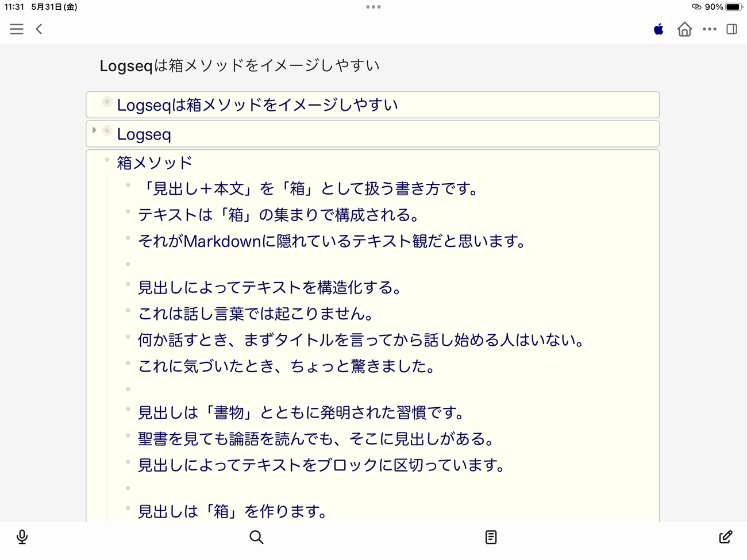Click bullet beside the Logseq block
747x560 pixels.
click(107, 131)
